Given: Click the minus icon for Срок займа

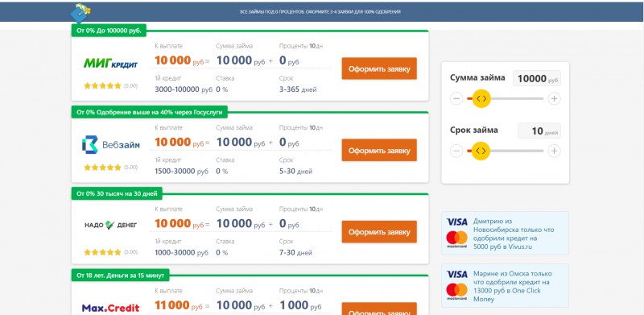Looking at the screenshot, I should coord(456,151).
